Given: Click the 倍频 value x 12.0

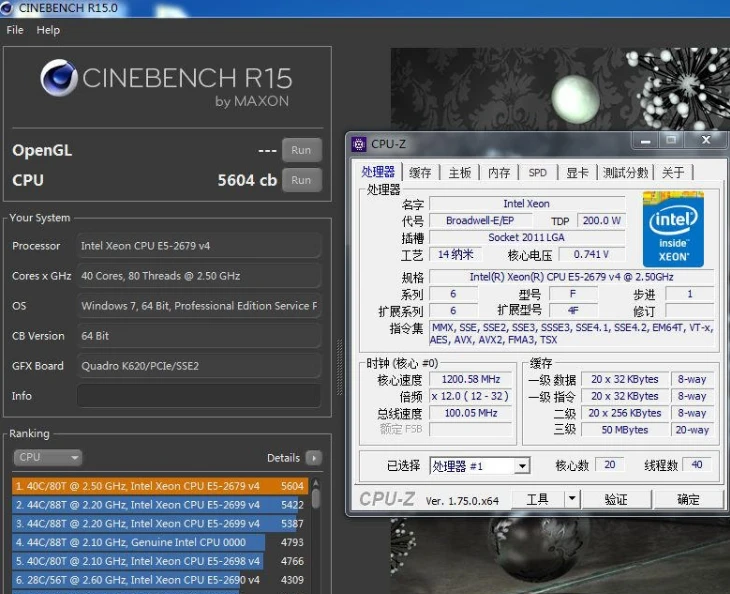Looking at the screenshot, I should (471, 396).
